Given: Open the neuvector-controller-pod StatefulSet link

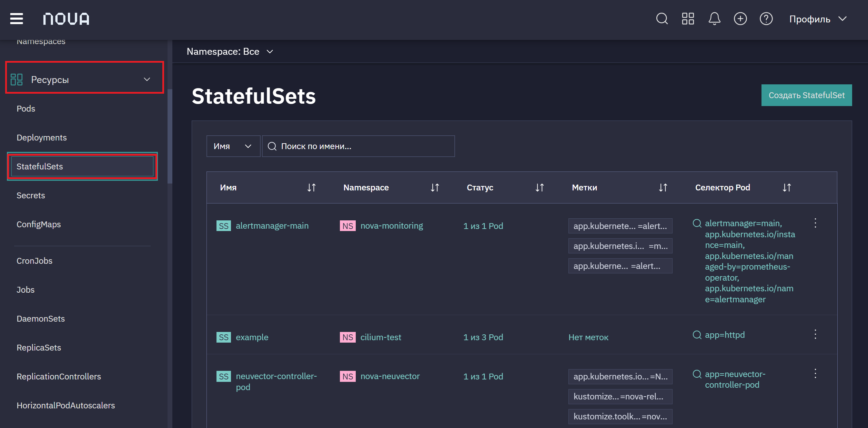Looking at the screenshot, I should click(x=276, y=382).
